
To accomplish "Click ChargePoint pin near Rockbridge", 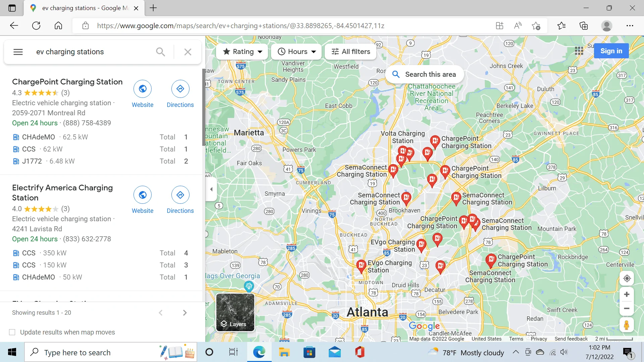I will point(491,260).
